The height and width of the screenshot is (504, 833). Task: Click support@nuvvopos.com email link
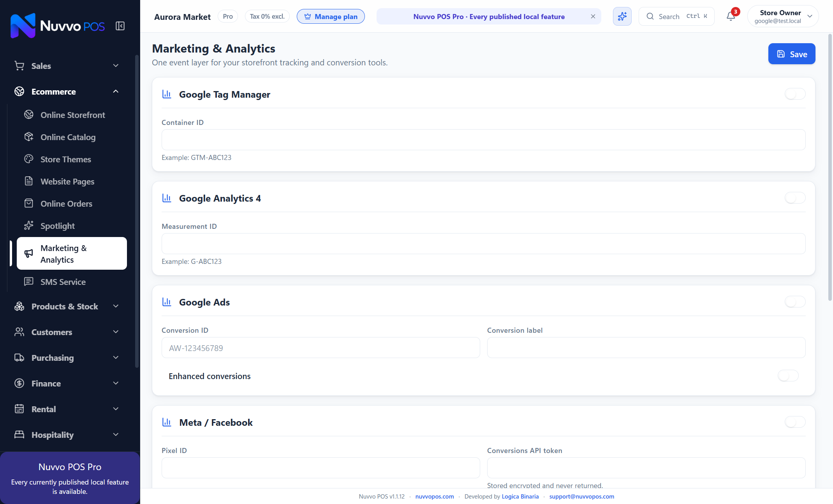(582, 496)
